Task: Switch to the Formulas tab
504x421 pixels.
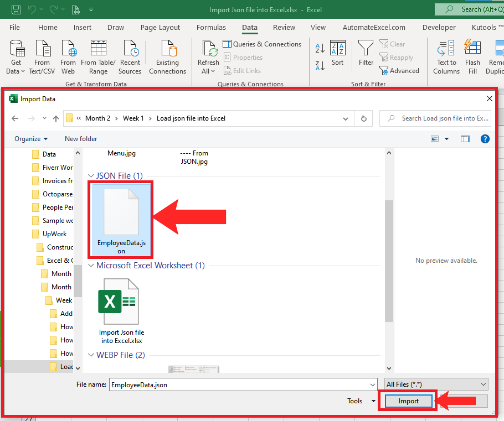Action: pyautogui.click(x=211, y=27)
